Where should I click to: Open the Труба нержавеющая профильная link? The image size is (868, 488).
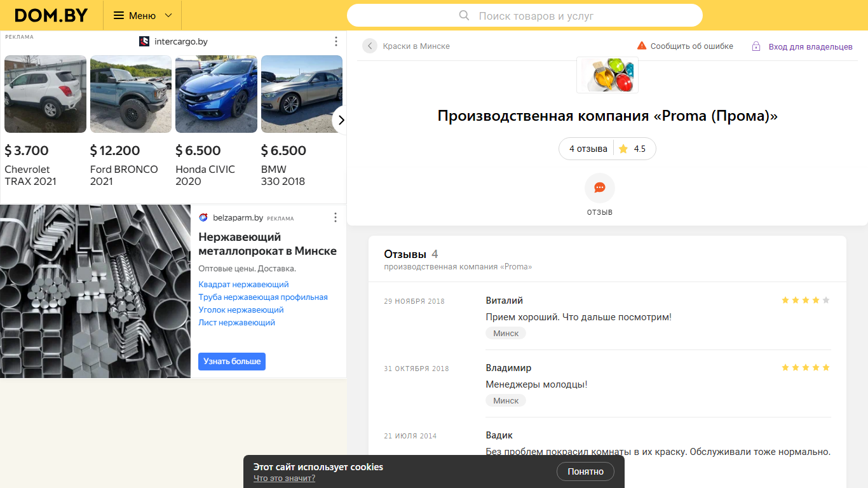tap(263, 297)
